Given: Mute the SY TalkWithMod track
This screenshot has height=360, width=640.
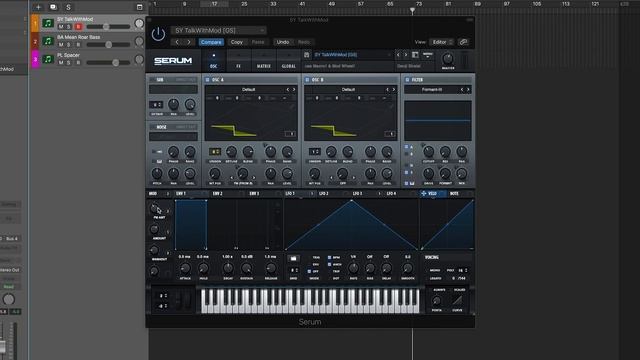Looking at the screenshot, I should tap(61, 27).
